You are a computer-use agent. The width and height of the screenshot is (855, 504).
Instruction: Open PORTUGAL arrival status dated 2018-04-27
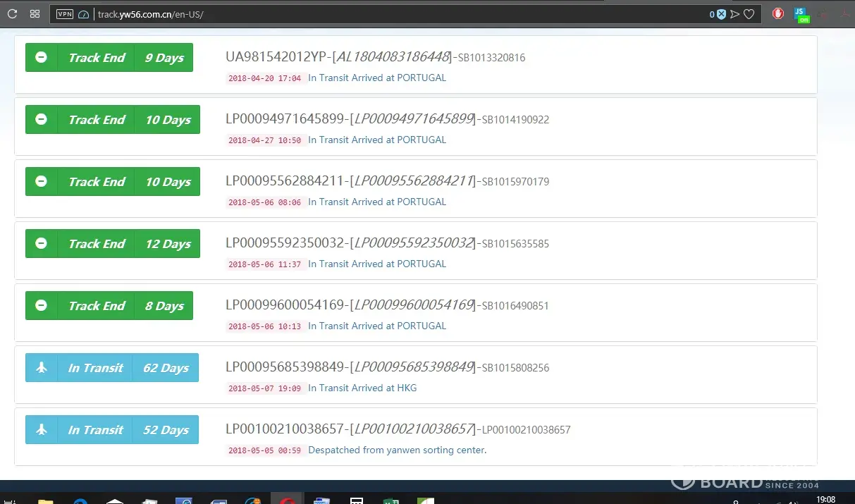(377, 140)
